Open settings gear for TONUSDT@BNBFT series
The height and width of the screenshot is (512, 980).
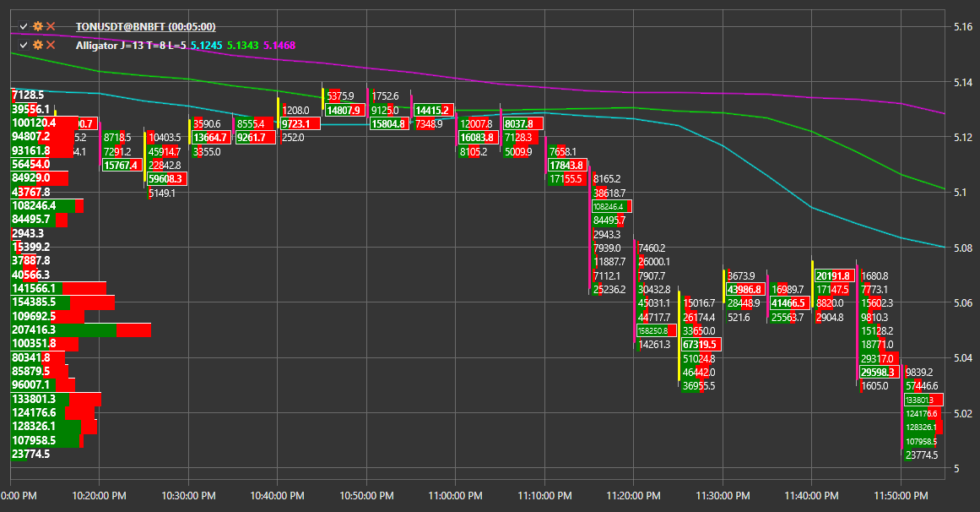coord(37,26)
